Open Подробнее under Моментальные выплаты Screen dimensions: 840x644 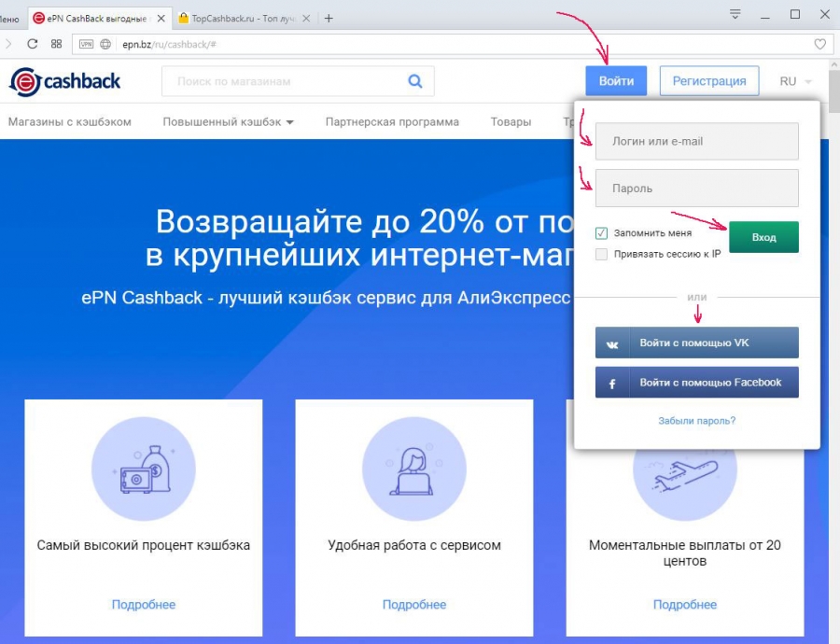tap(685, 605)
